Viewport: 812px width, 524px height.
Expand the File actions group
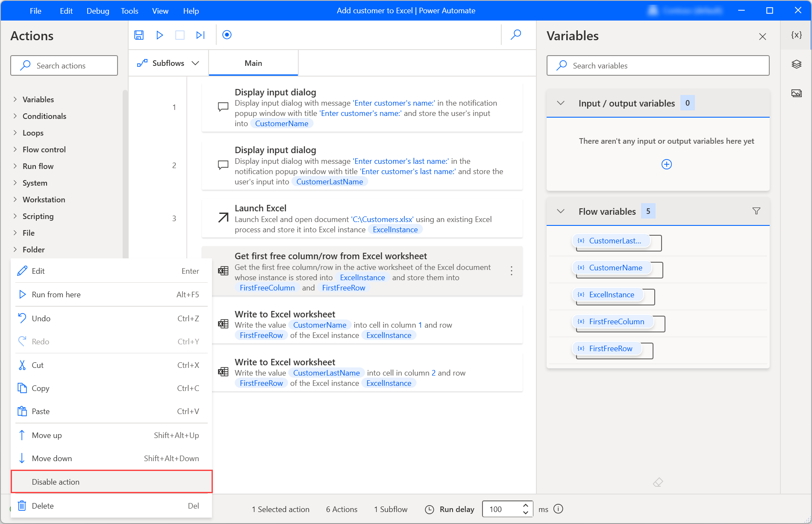[x=15, y=233]
